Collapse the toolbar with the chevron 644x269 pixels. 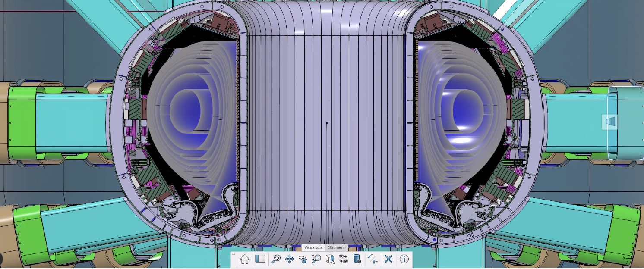pyautogui.click(x=234, y=254)
